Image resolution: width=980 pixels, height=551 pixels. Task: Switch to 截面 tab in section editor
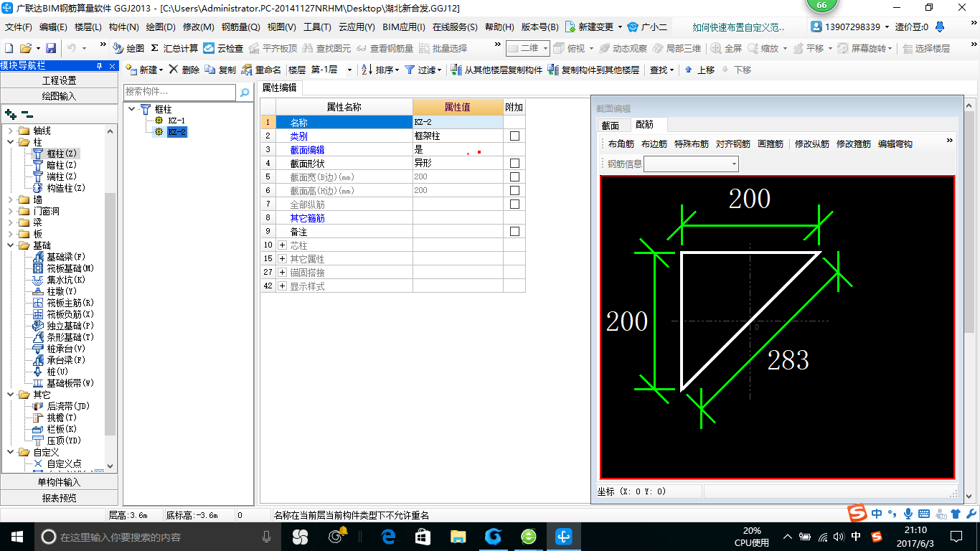[610, 125]
